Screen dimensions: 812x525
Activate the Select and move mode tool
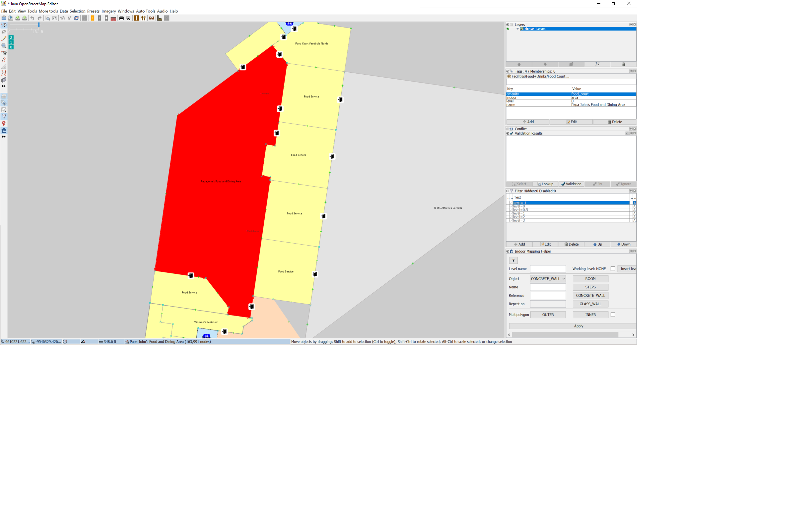click(x=4, y=25)
